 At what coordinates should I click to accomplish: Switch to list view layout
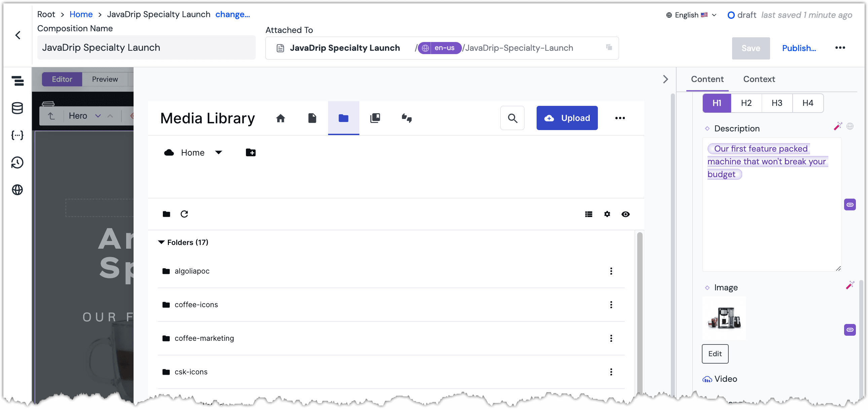[x=588, y=214]
